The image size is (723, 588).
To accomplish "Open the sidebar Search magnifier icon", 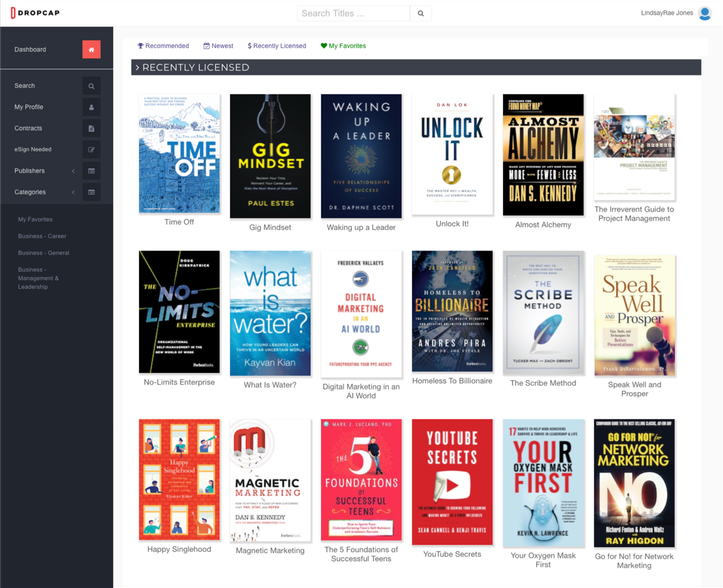I will tap(91, 86).
